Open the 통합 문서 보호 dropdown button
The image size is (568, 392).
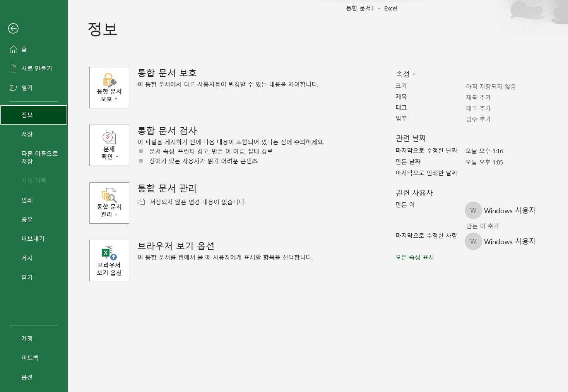(x=109, y=87)
